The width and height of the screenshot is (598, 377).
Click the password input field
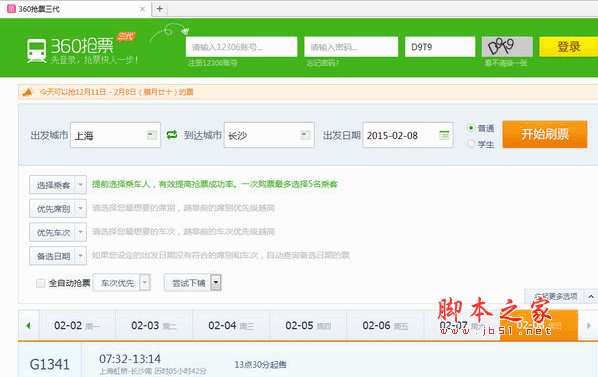coord(351,47)
